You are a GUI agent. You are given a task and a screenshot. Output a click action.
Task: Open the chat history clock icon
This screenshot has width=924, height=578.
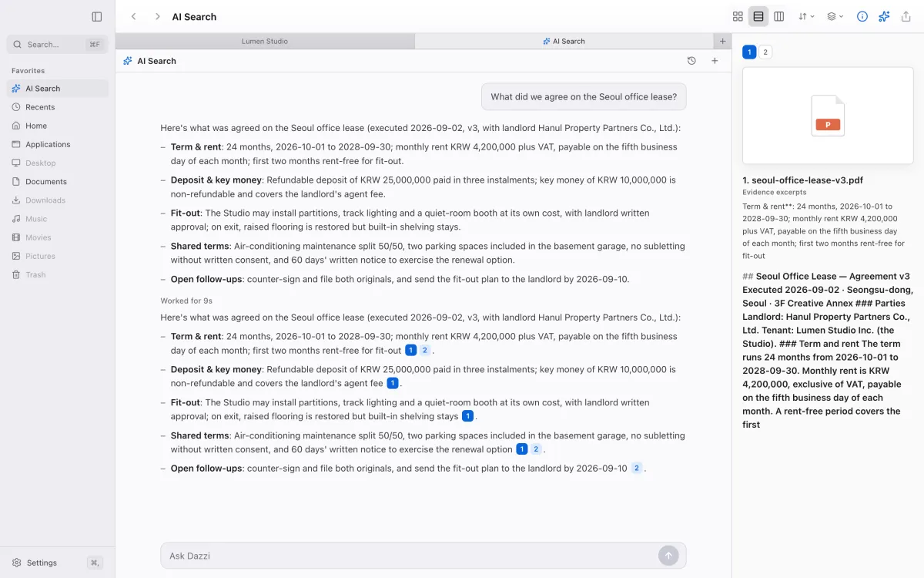click(691, 61)
